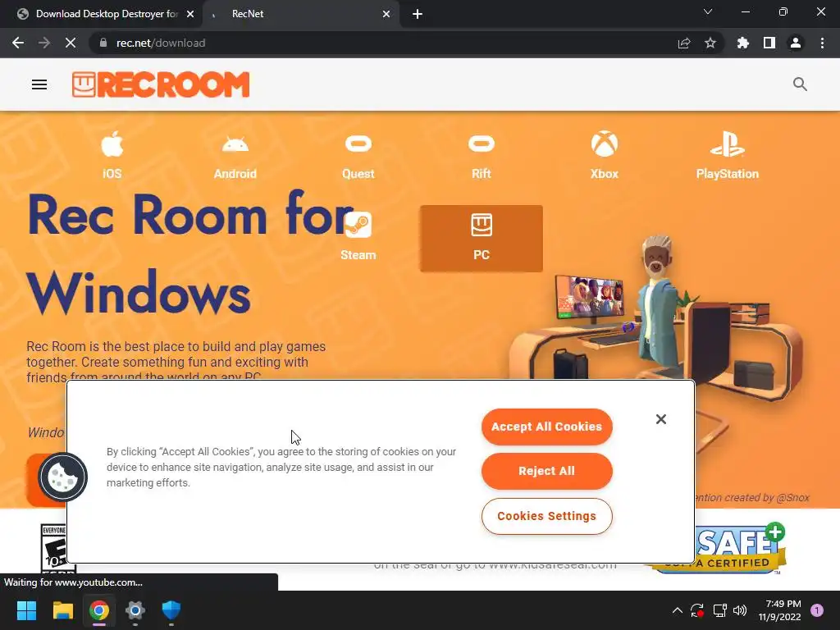Switch to the RecNet tab
The height and width of the screenshot is (630, 840).
(x=300, y=14)
